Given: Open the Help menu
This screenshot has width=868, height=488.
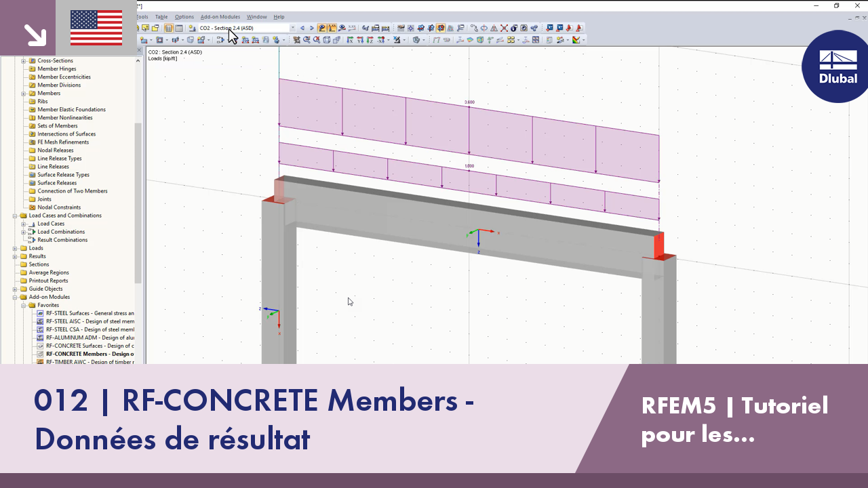Looking at the screenshot, I should (x=279, y=17).
